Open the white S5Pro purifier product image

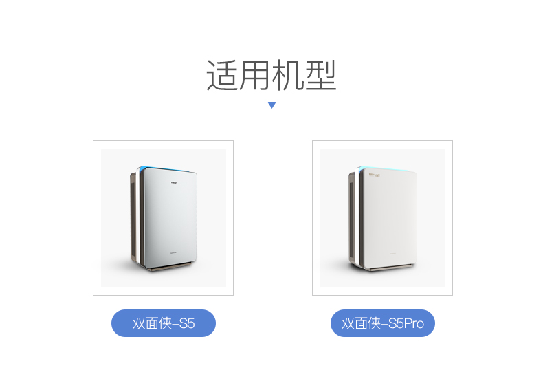[x=383, y=218]
